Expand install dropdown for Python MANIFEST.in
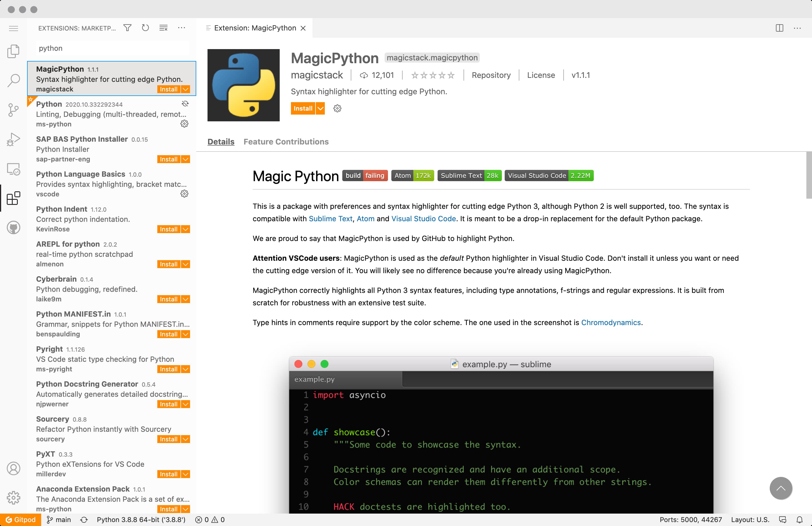 point(185,334)
